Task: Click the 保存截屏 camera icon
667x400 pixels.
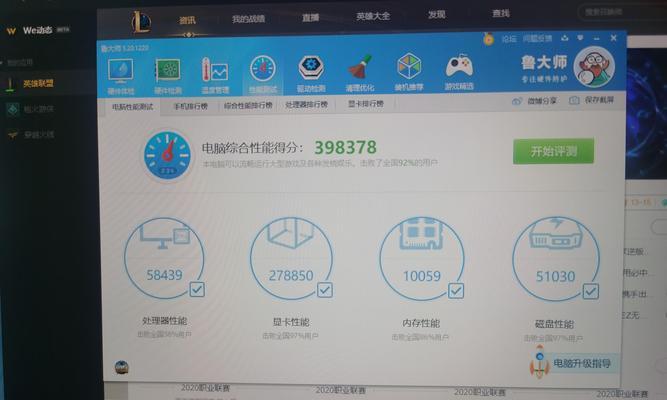Action: pyautogui.click(x=574, y=100)
